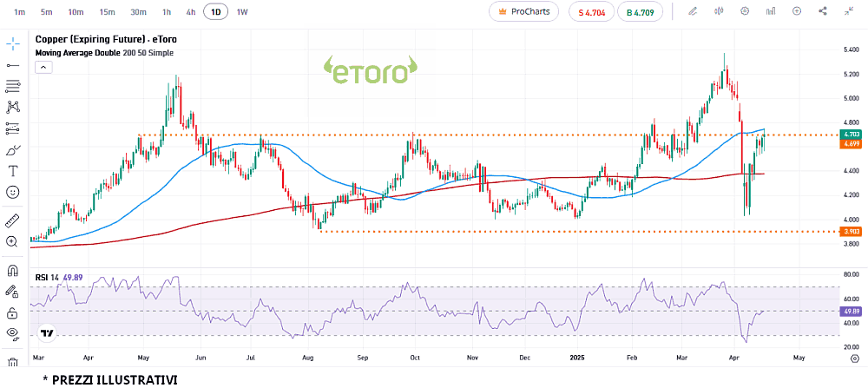Open the candlestick chart type selector
The image size is (868, 388).
click(x=719, y=11)
